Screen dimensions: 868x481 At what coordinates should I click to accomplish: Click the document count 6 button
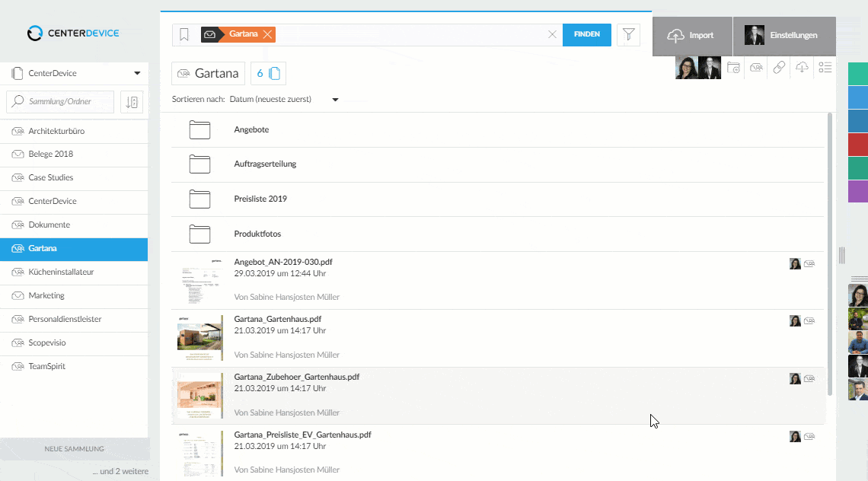point(269,73)
